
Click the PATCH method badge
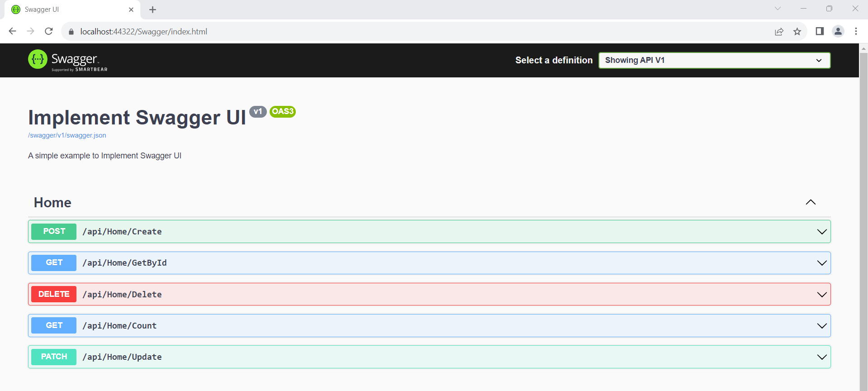(54, 357)
